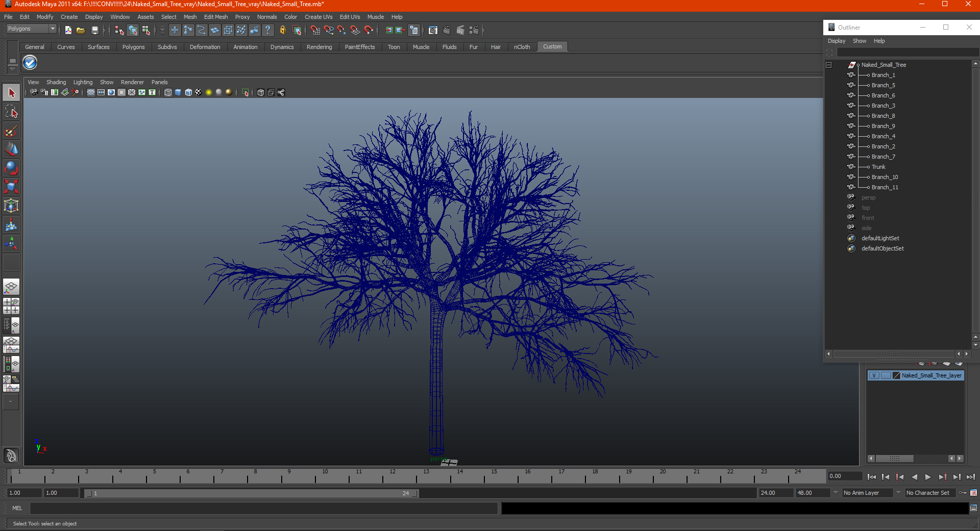The height and width of the screenshot is (531, 980).
Task: Click the MEL command input field
Action: point(263,508)
